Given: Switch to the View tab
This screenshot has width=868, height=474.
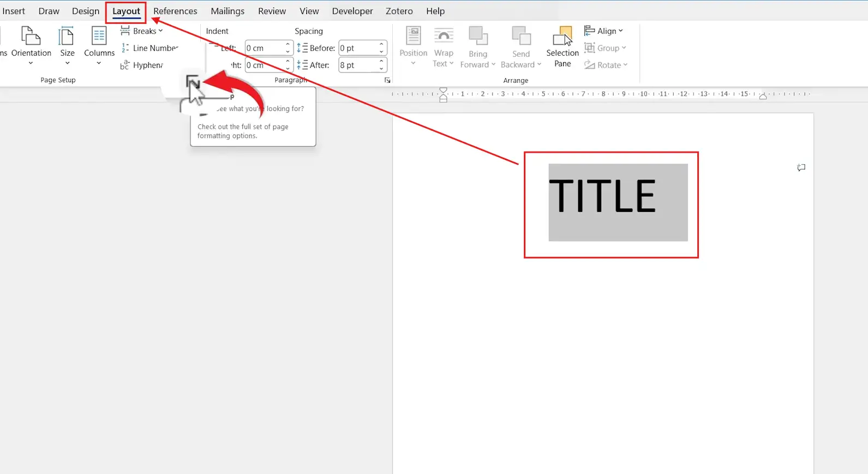Looking at the screenshot, I should coord(309,11).
